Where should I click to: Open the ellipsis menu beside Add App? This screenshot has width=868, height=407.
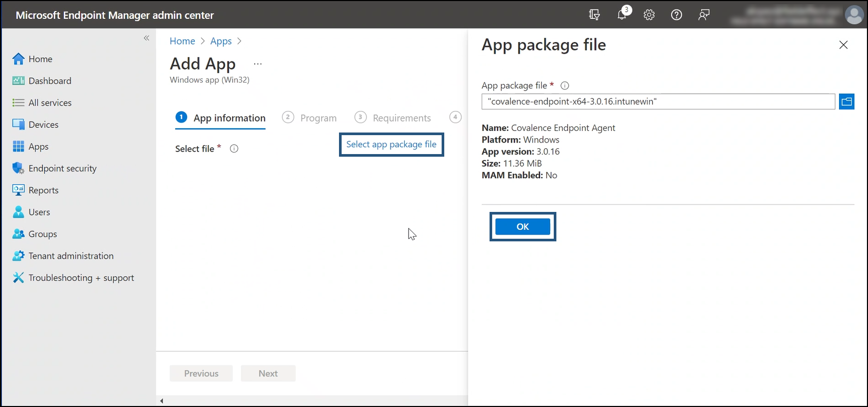(257, 64)
